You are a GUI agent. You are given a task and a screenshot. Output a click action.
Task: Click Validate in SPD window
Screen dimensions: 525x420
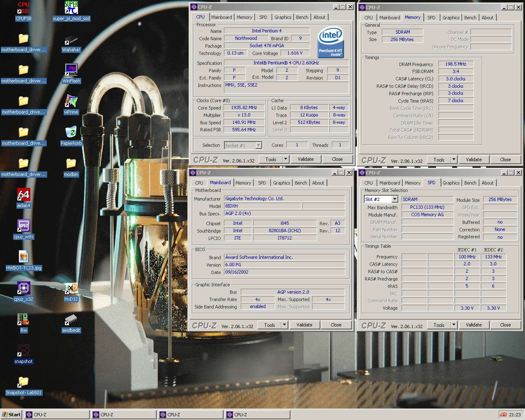(474, 325)
